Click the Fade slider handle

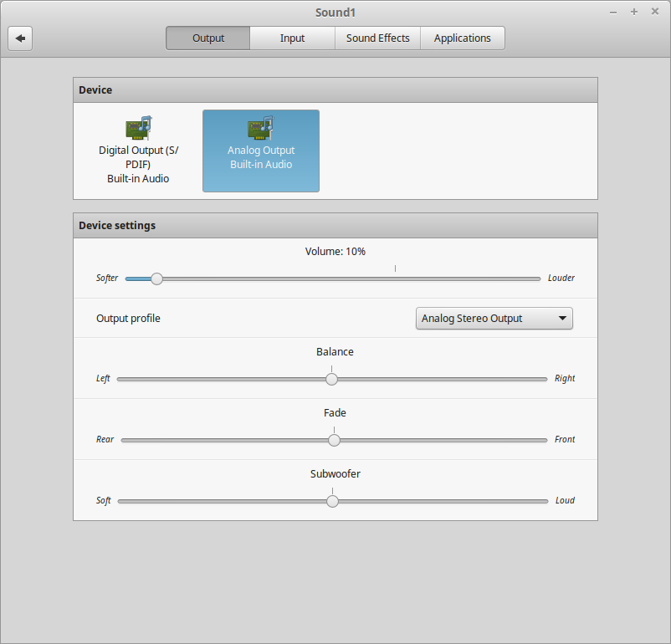click(x=334, y=440)
